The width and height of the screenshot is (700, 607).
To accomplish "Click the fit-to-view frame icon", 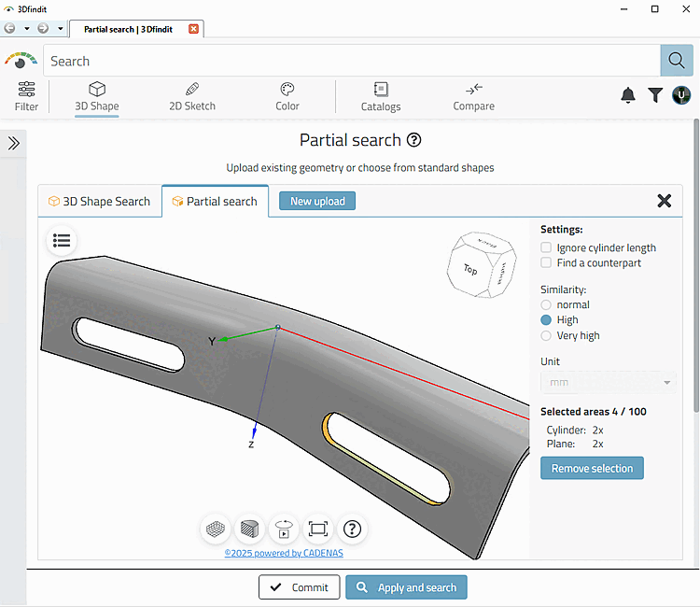I will pyautogui.click(x=318, y=529).
